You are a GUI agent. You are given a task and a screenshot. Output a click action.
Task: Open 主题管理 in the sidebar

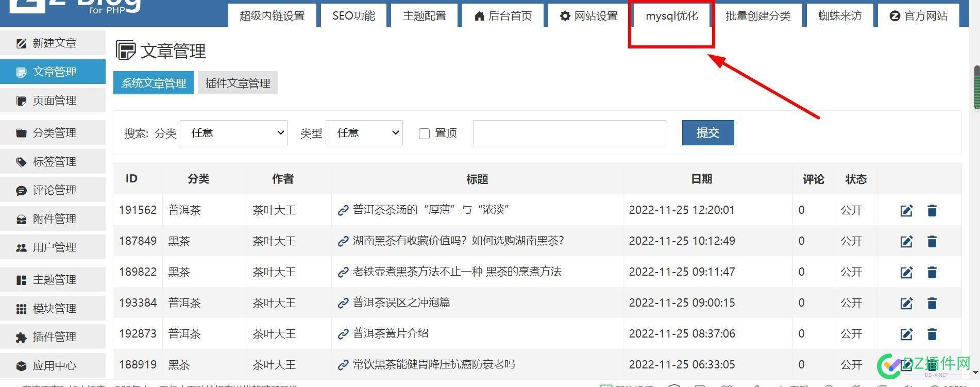tap(53, 280)
